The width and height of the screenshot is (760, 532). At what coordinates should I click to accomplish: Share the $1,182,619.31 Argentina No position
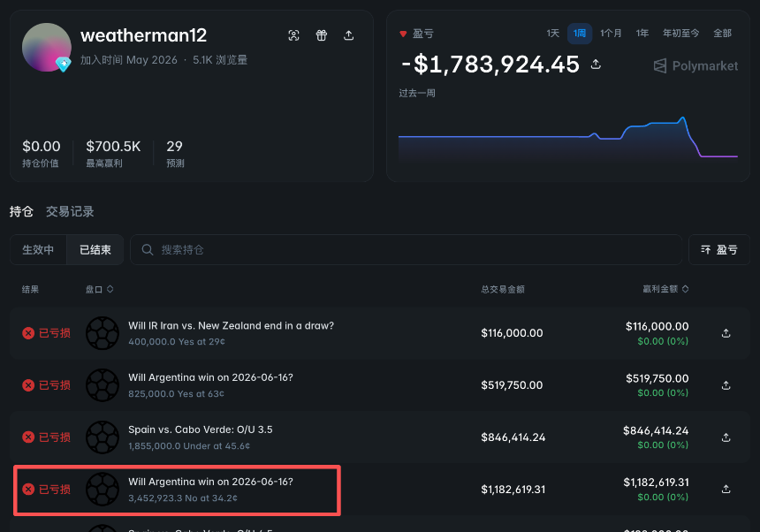(726, 489)
